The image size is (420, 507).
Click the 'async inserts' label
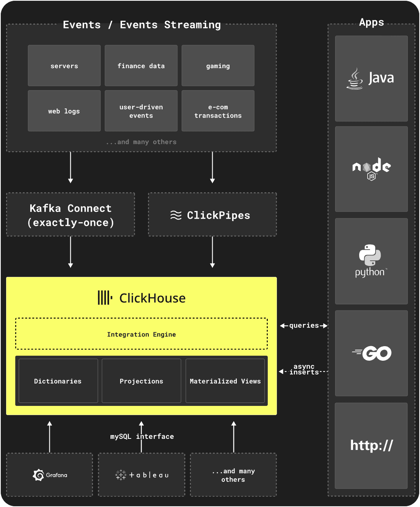(x=304, y=369)
